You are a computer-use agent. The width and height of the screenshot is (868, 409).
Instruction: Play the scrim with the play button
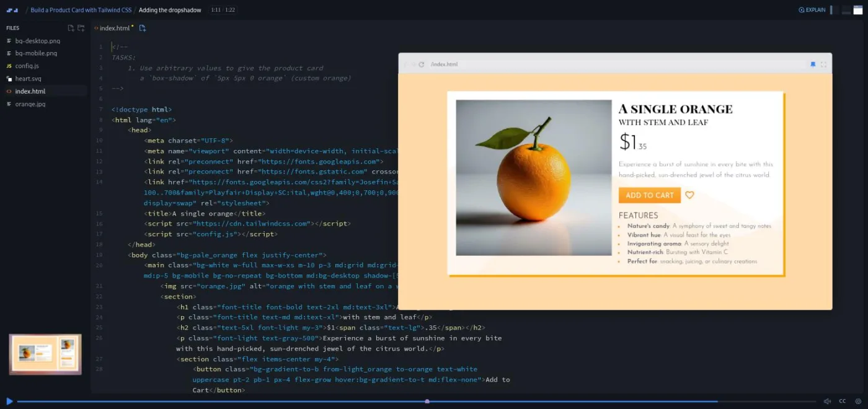[x=9, y=402]
